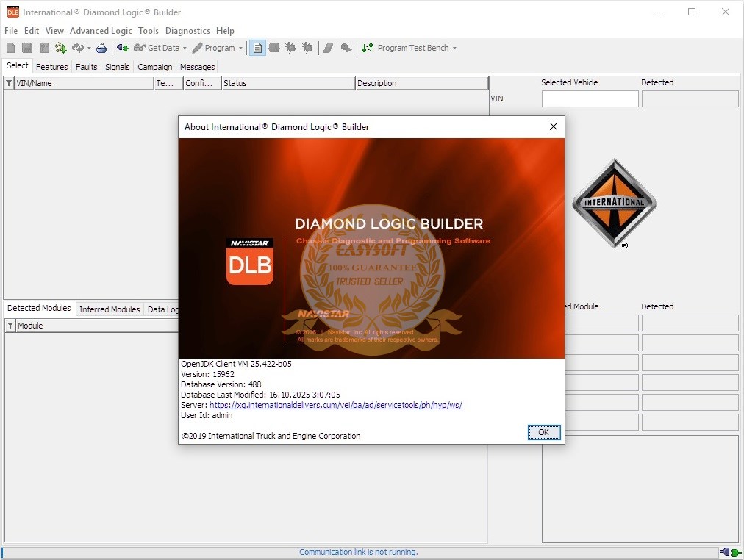Click the connection status plug icon

731,552
